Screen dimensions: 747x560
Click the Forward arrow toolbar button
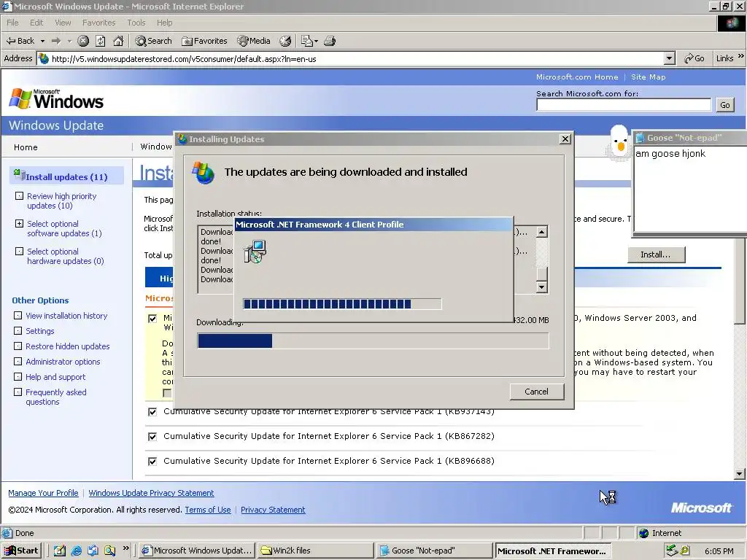[56, 41]
